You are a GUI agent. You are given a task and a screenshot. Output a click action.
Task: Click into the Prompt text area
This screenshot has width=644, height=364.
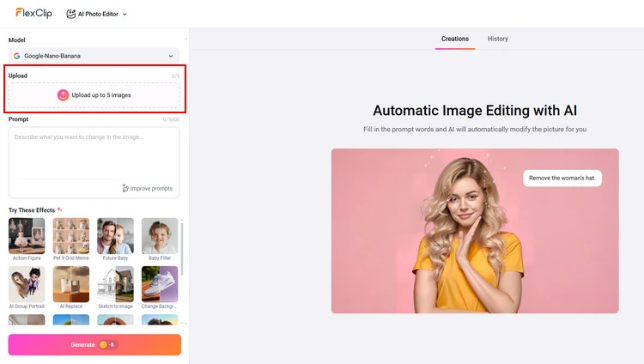[x=94, y=155]
